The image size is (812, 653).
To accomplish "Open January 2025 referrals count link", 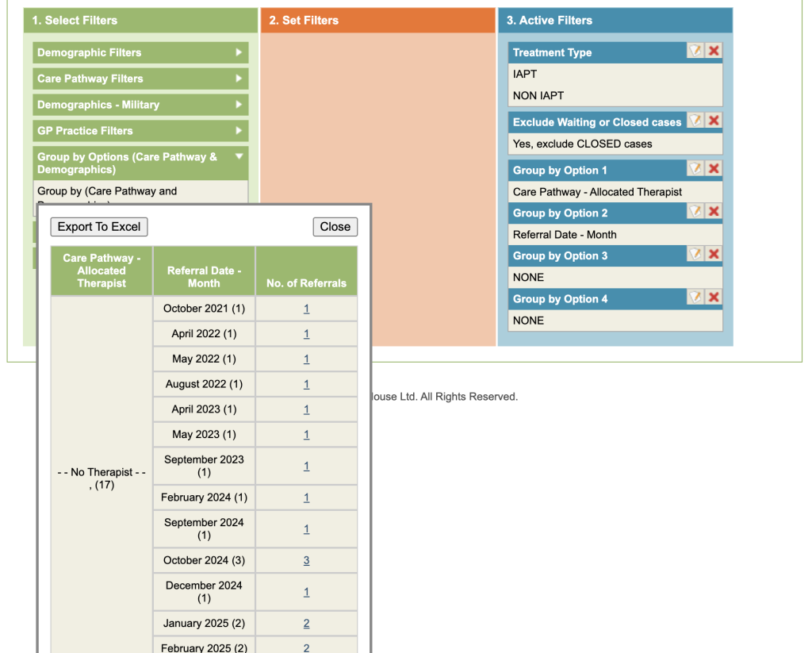I will click(x=306, y=624).
